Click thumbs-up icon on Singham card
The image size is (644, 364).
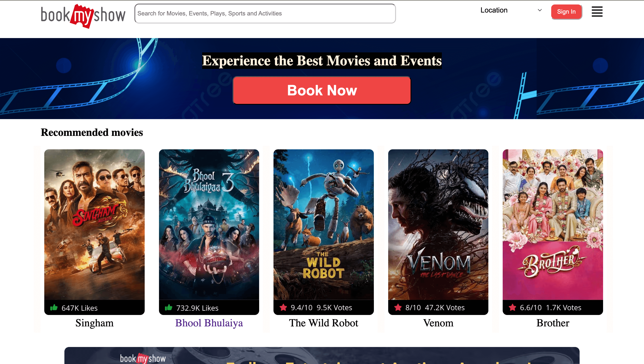pos(54,307)
